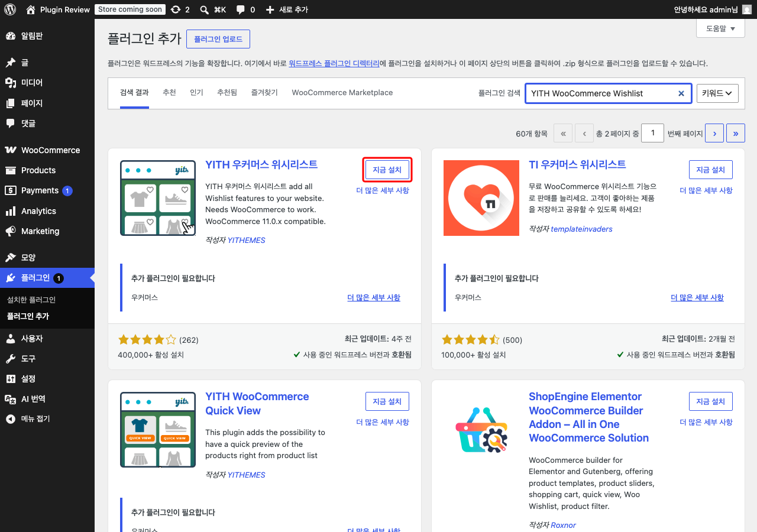
Task: Click the current page number field
Action: tap(653, 133)
